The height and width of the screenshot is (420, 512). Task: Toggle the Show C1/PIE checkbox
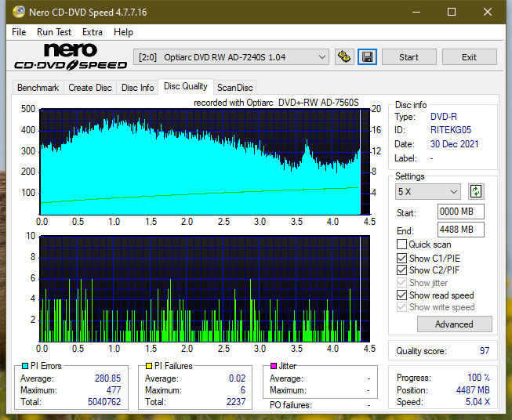401,258
